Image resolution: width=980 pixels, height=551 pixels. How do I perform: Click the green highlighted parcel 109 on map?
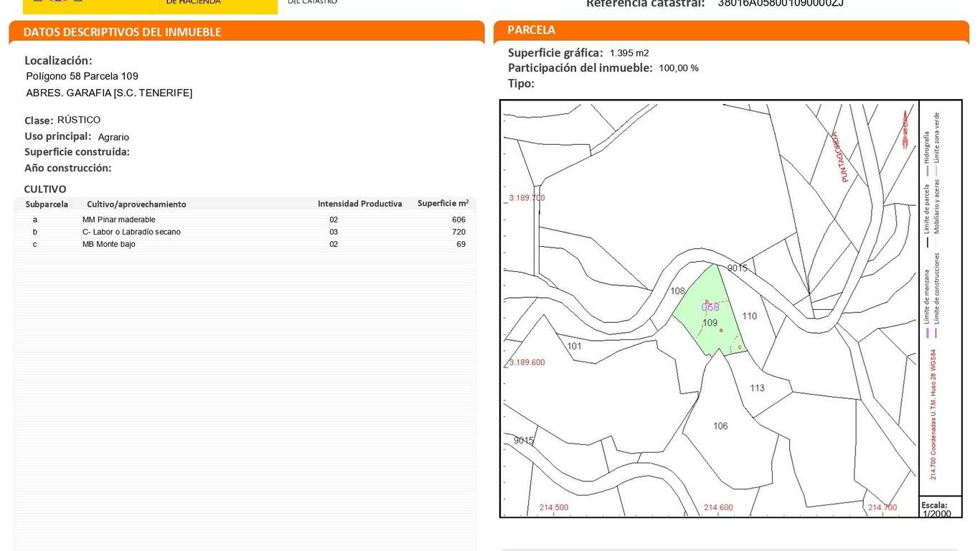click(x=709, y=323)
